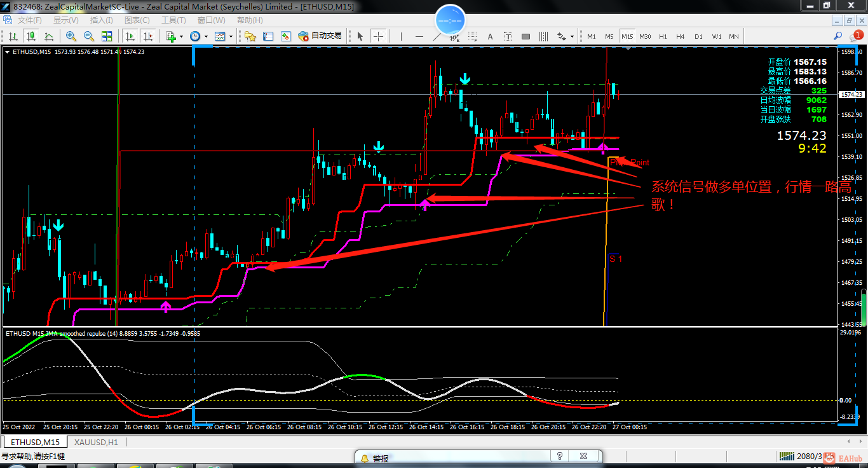Image resolution: width=868 pixels, height=468 pixels.
Task: Expand the arrows tool dropdown
Action: click(x=573, y=36)
